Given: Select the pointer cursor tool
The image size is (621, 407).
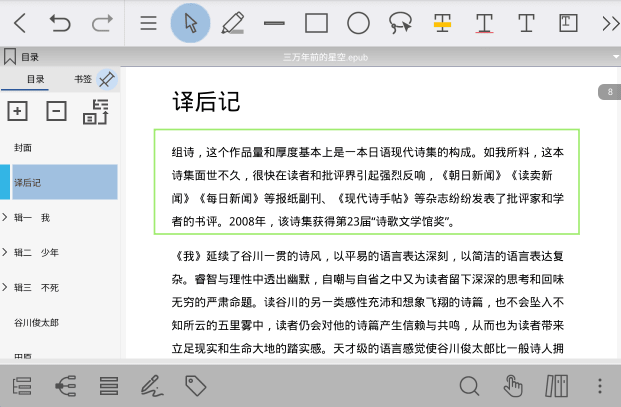Looking at the screenshot, I should pyautogui.click(x=190, y=23).
